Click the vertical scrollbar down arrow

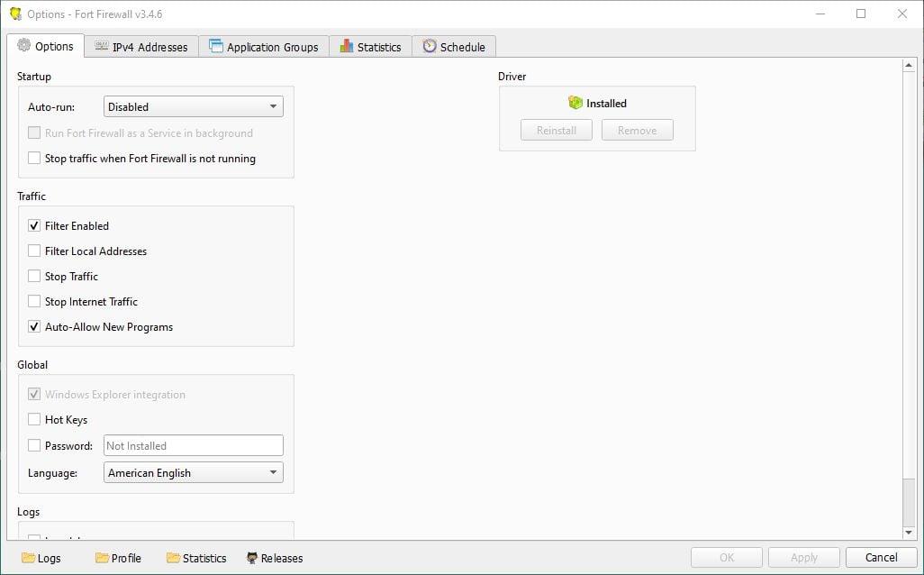point(909,533)
